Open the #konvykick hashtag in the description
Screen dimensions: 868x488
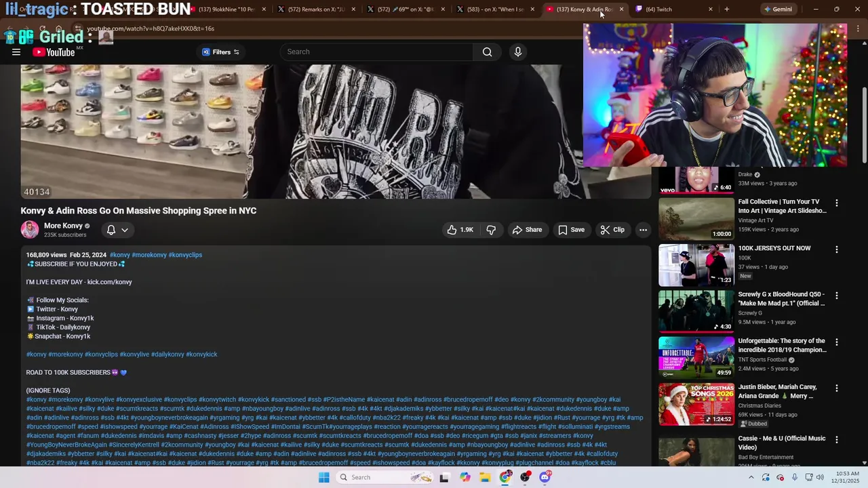tap(201, 354)
